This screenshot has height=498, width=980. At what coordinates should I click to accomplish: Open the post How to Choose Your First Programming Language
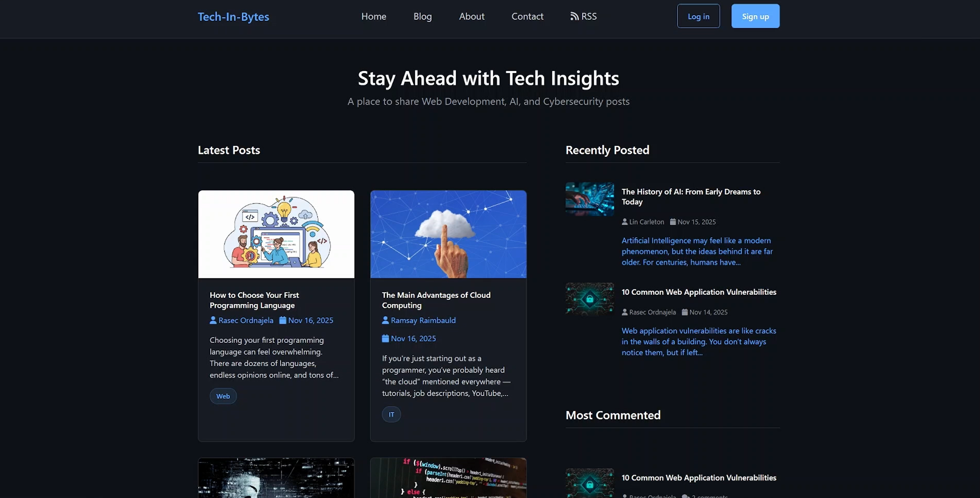[x=254, y=300]
